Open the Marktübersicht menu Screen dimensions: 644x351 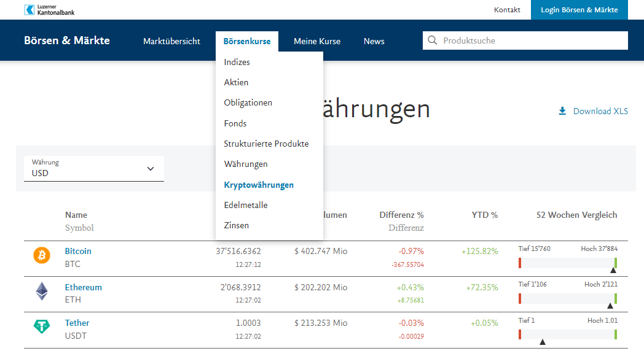click(171, 41)
